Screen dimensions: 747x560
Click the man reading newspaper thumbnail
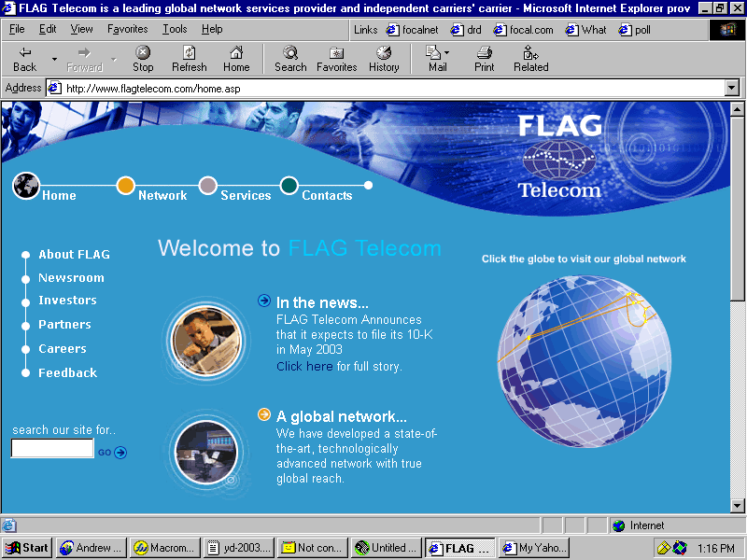[206, 340]
